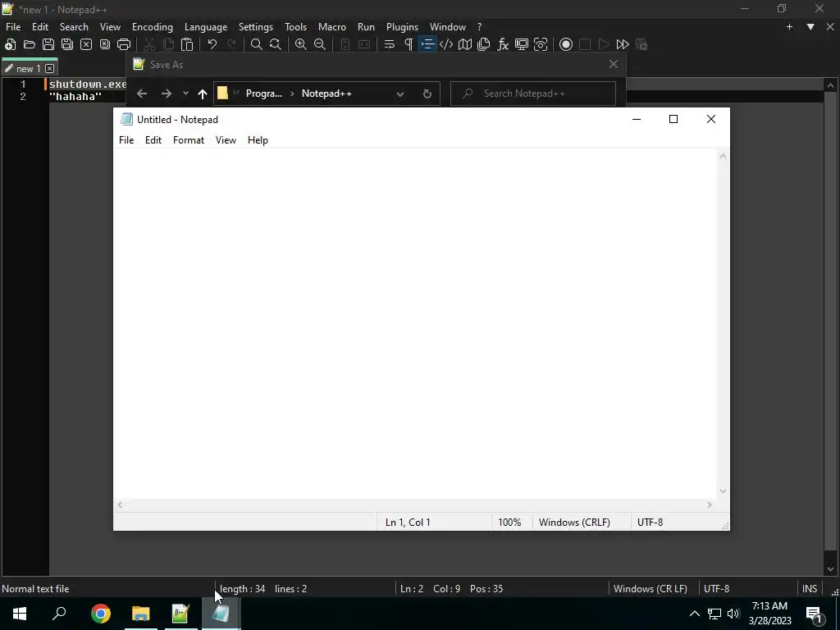Start macro recording with record icon
The image size is (840, 630).
click(566, 44)
